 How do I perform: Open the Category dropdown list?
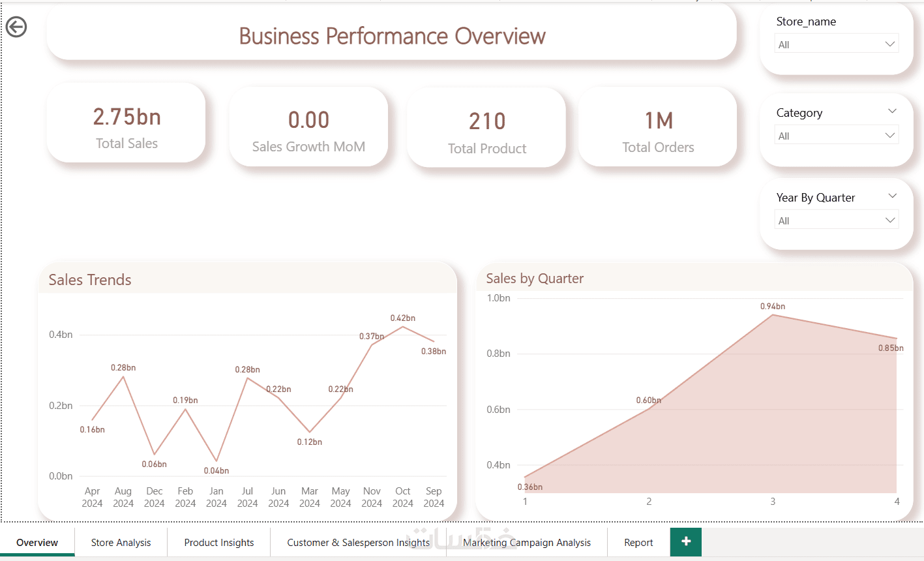pyautogui.click(x=837, y=136)
